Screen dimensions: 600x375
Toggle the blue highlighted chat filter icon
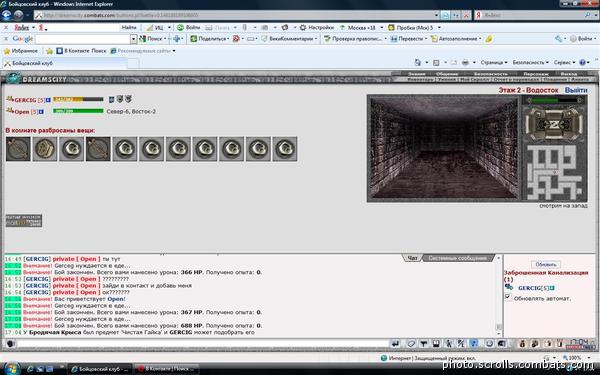tap(474, 344)
